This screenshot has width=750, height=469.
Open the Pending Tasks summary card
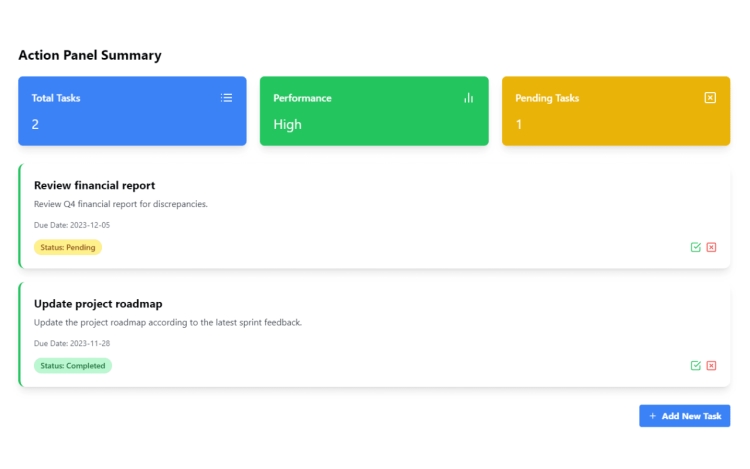616,111
